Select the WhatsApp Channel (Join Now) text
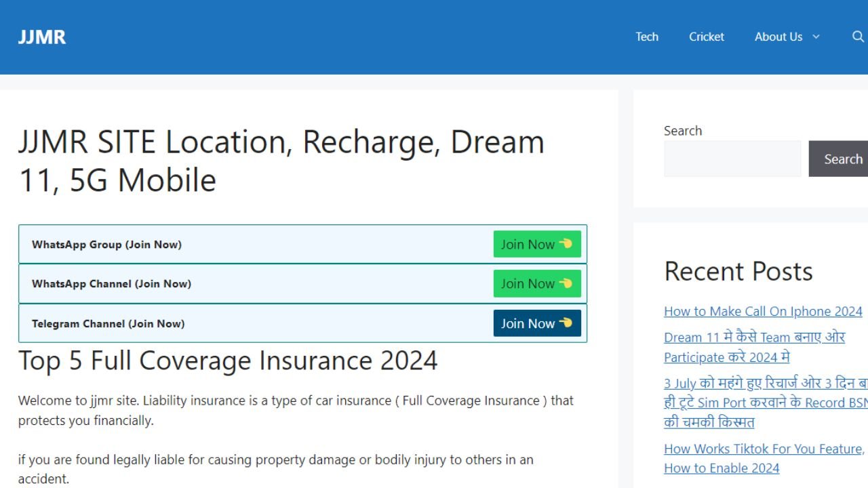868x488 pixels. [x=111, y=284]
